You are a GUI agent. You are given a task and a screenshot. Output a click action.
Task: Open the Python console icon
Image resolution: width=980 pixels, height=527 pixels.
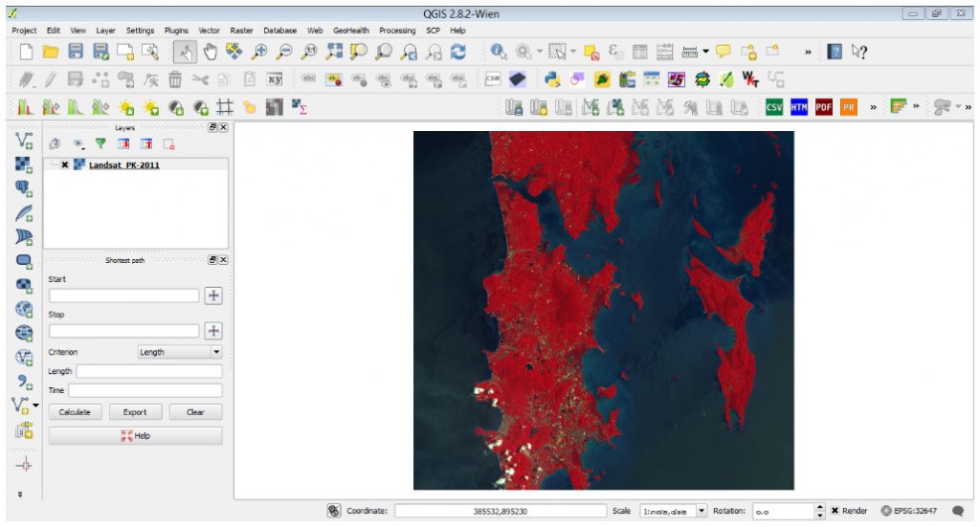[x=552, y=79]
